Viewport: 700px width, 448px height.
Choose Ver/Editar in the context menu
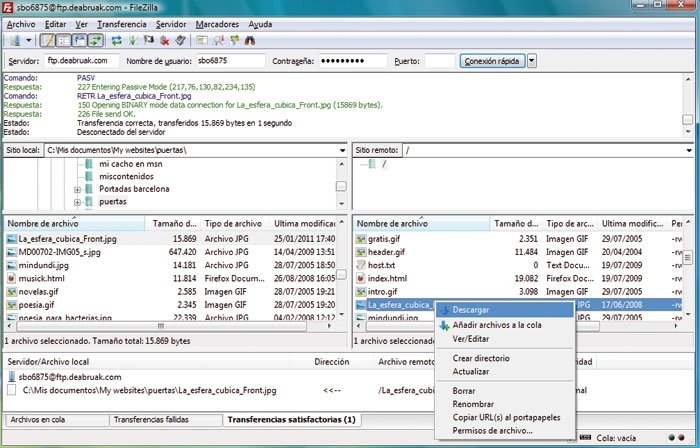pos(505,339)
